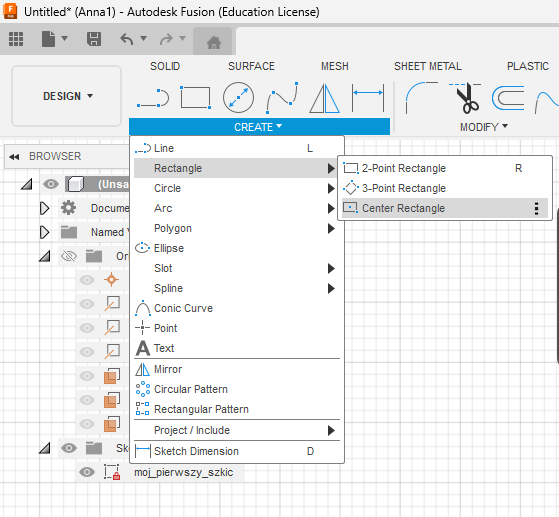Image resolution: width=559 pixels, height=517 pixels.
Task: Select the 2-Point Rectangle toolbar icon
Action: point(195,97)
